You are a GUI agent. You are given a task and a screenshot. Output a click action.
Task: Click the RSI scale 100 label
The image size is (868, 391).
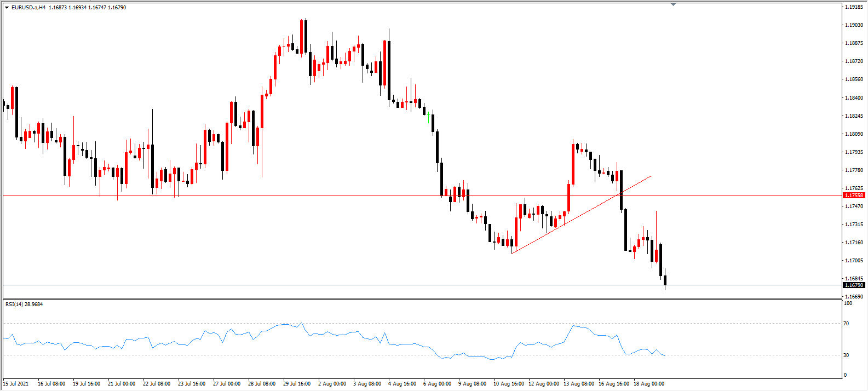(x=848, y=303)
